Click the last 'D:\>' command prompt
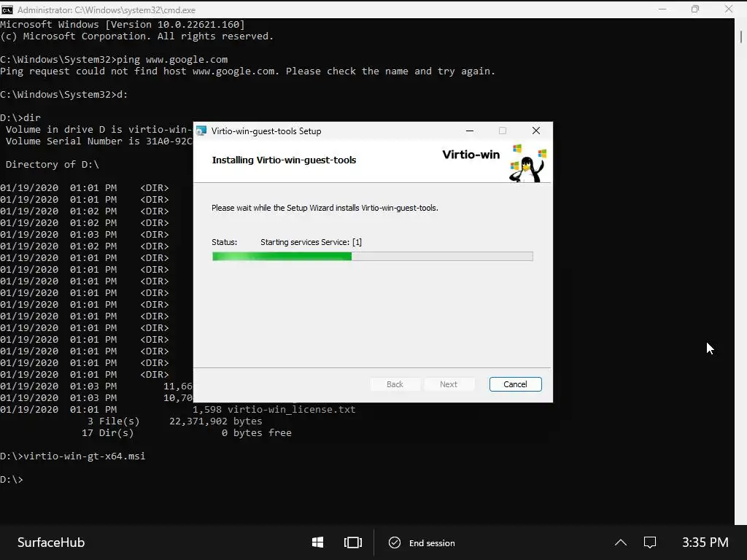 tap(12, 480)
